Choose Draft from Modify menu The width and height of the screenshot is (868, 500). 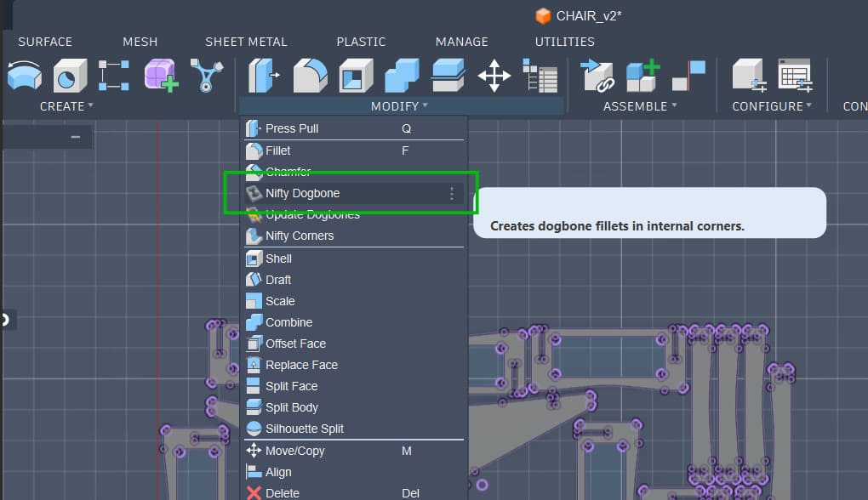click(x=354, y=280)
